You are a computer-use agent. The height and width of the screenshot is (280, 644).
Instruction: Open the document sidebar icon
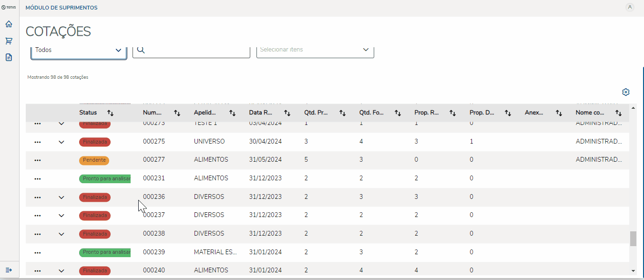tap(9, 57)
